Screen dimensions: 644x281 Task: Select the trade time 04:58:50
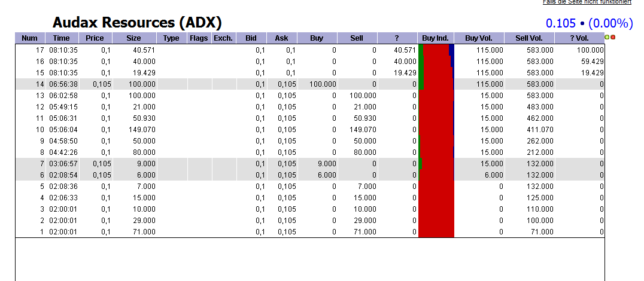pyautogui.click(x=63, y=141)
